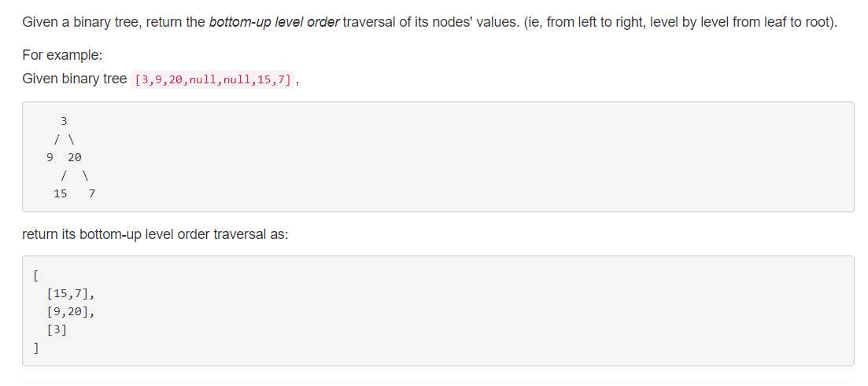Click the backslash branch connecting 20 to 7
868x386 pixels.
point(85,175)
